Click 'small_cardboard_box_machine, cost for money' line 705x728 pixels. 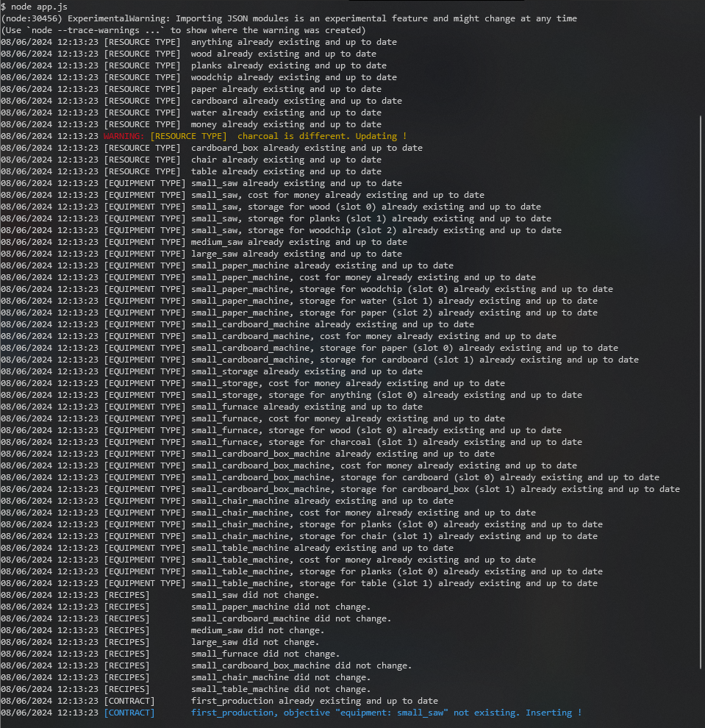[289, 465]
